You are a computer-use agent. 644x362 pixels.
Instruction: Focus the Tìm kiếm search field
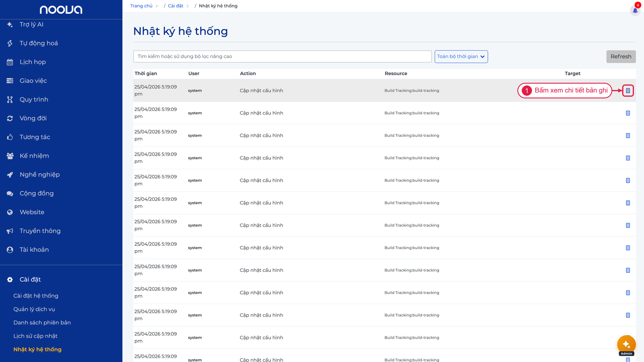(283, 56)
